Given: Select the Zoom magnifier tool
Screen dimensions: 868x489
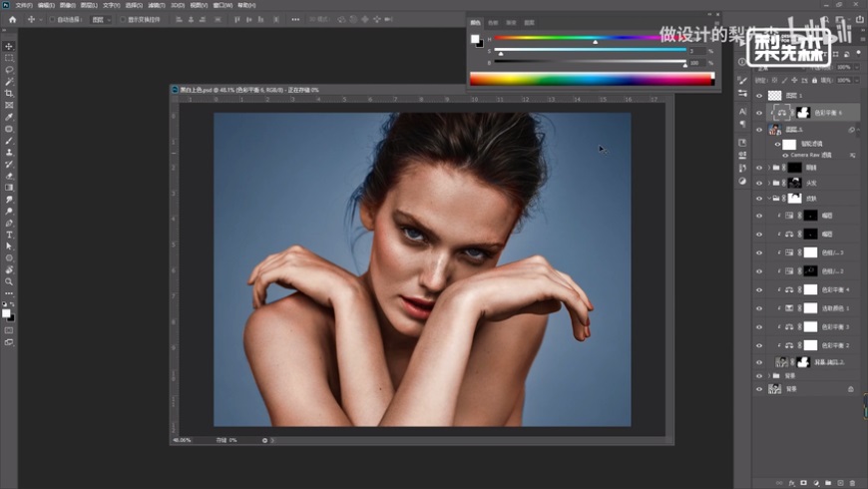Looking at the screenshot, I should [9, 281].
